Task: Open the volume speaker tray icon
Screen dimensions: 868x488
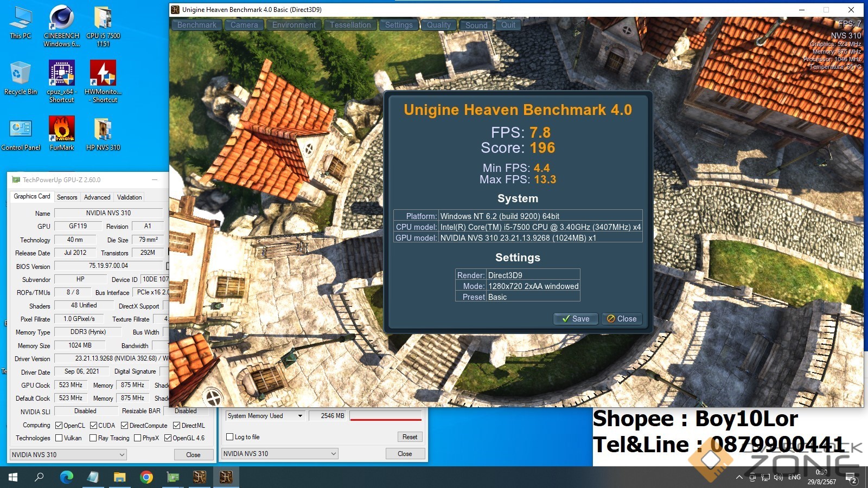Action: tap(778, 478)
